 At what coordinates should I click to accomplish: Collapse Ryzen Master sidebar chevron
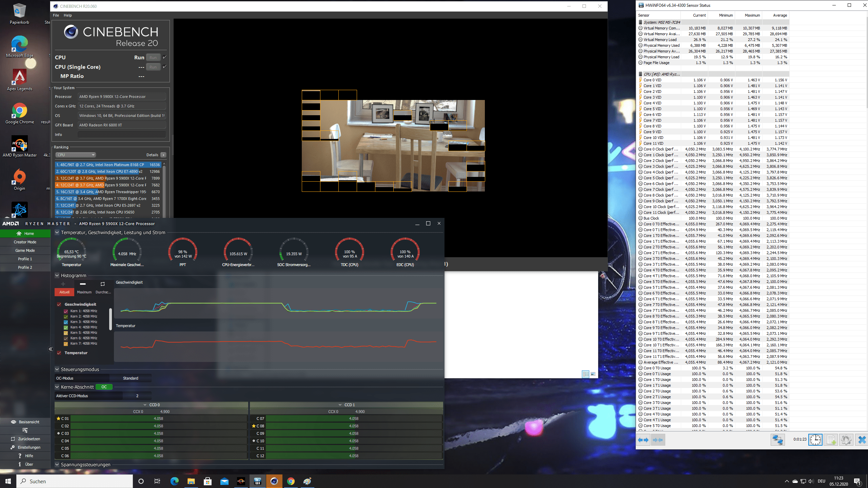pyautogui.click(x=51, y=349)
